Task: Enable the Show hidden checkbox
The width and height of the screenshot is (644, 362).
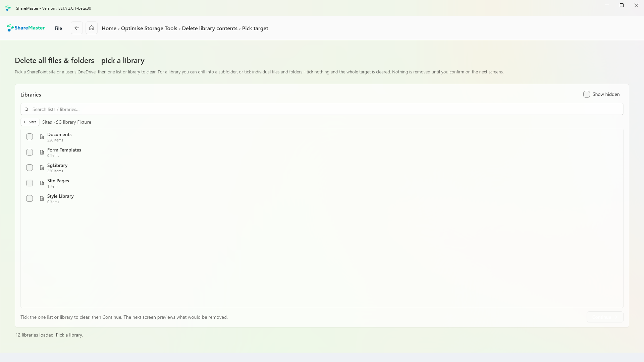Action: (x=586, y=94)
